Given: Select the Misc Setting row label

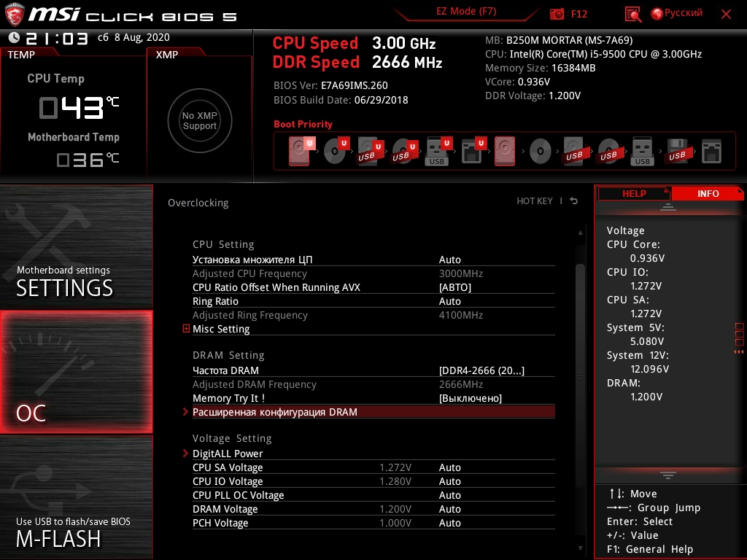Looking at the screenshot, I should [x=221, y=329].
